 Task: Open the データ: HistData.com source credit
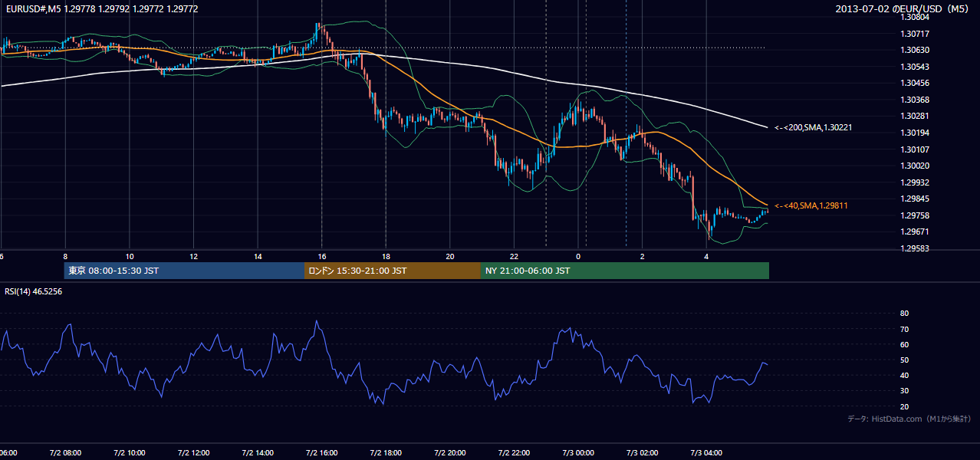click(x=909, y=419)
